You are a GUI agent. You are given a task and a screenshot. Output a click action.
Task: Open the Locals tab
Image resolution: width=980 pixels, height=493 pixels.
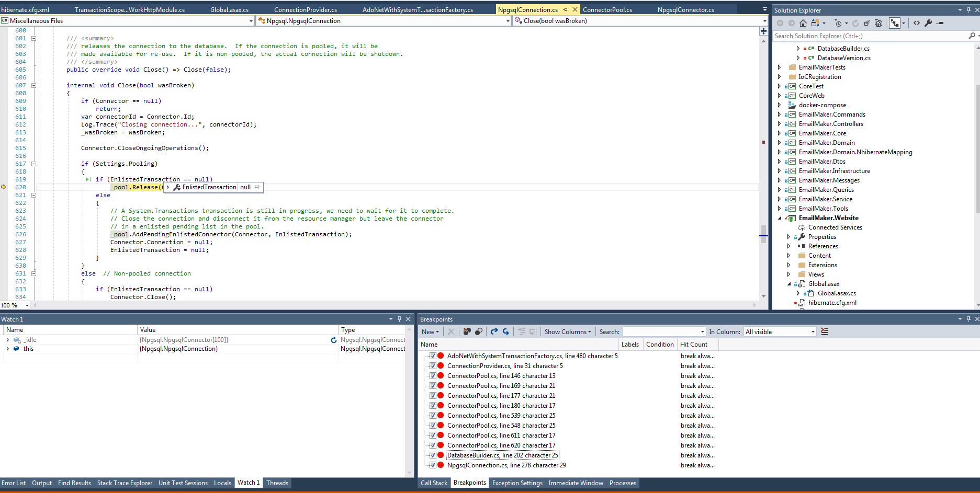222,483
